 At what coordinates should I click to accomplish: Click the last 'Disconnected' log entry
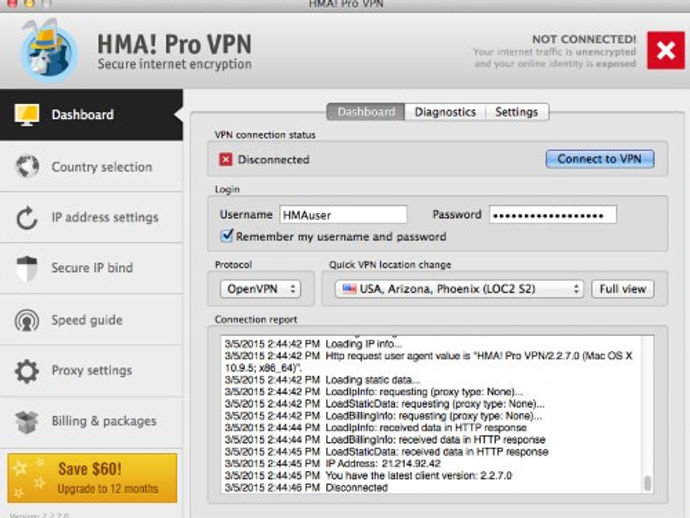306,488
